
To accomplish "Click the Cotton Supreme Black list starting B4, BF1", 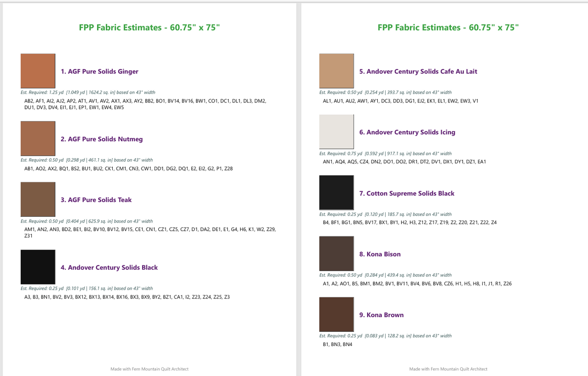I will tap(410, 223).
